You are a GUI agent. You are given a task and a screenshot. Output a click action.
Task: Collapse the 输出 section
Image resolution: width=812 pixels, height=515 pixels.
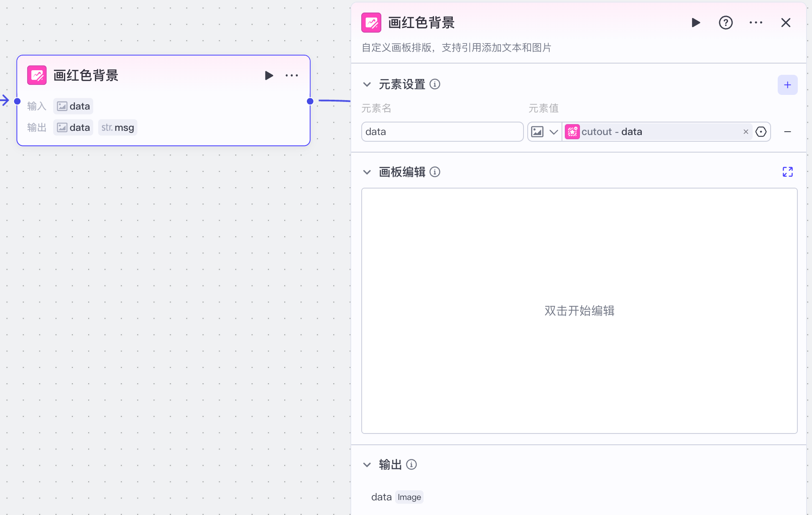[x=367, y=464]
